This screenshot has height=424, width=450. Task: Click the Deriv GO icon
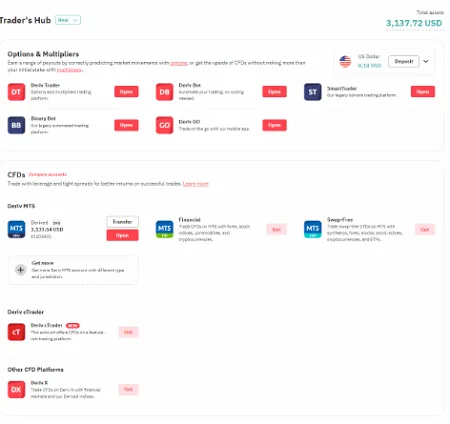coord(164,125)
